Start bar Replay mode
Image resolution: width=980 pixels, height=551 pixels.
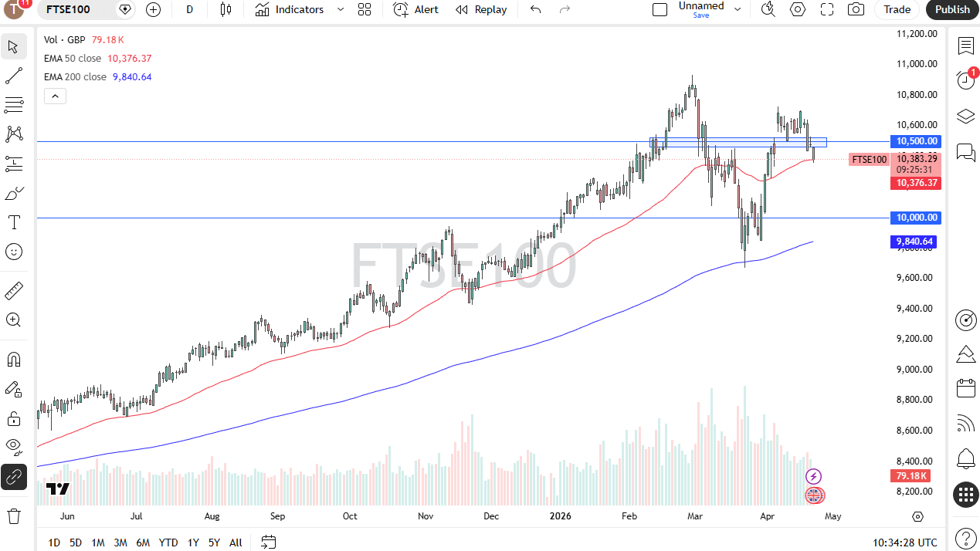(x=481, y=9)
